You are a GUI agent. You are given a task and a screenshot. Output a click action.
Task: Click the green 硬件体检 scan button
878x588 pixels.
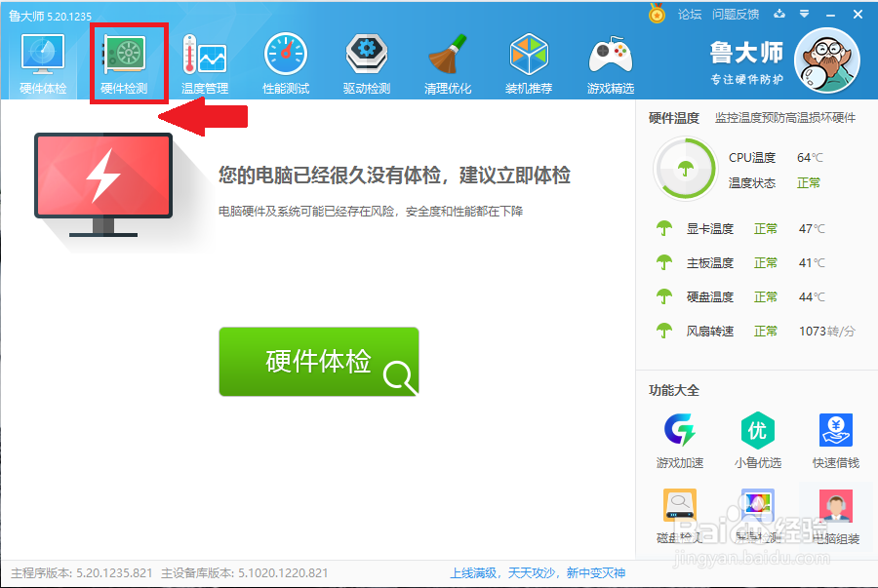tap(319, 362)
